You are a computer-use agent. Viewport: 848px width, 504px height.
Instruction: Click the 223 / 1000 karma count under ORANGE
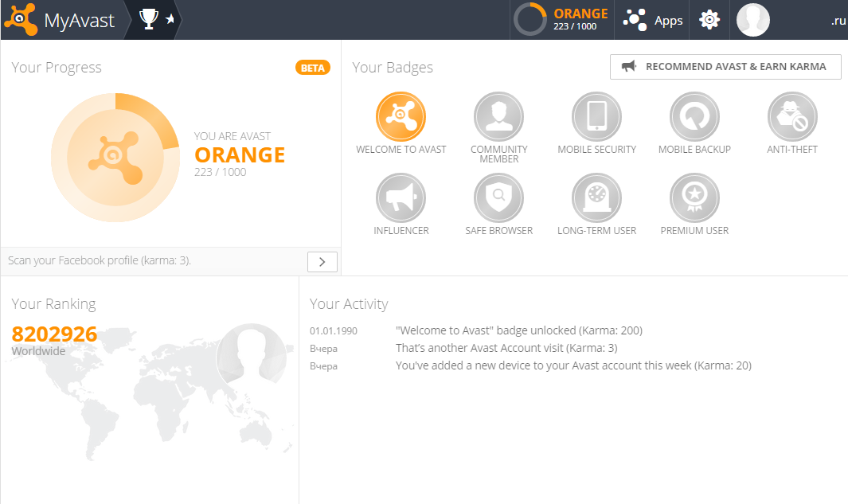[220, 172]
